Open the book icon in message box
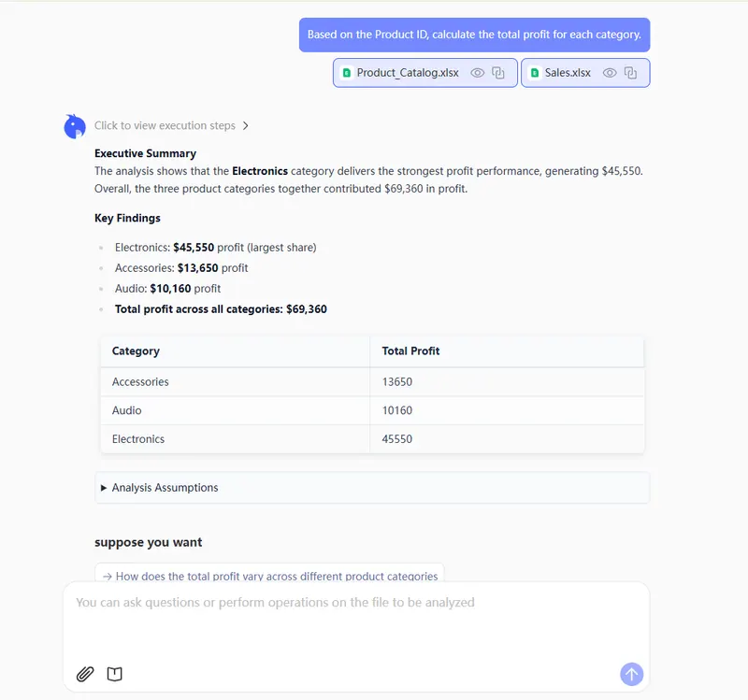 click(x=115, y=674)
